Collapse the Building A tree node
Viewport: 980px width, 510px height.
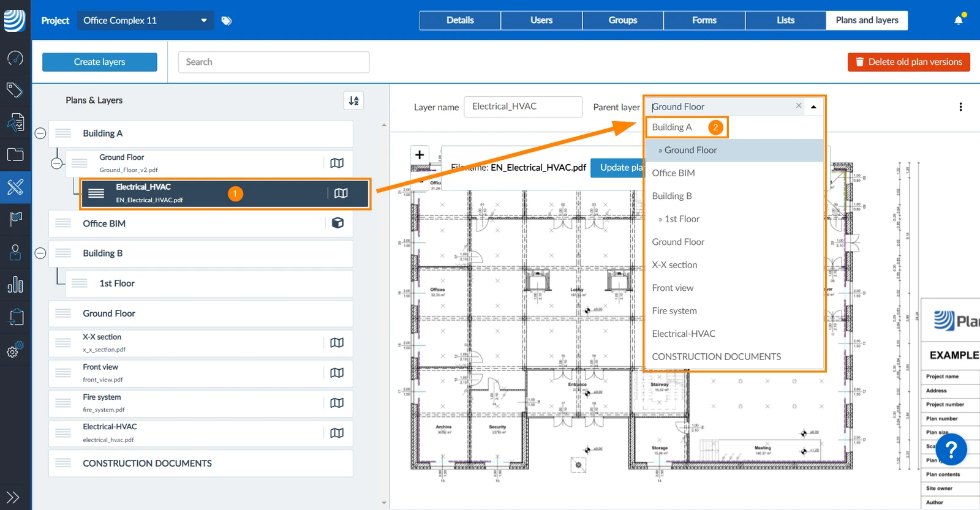[x=40, y=133]
